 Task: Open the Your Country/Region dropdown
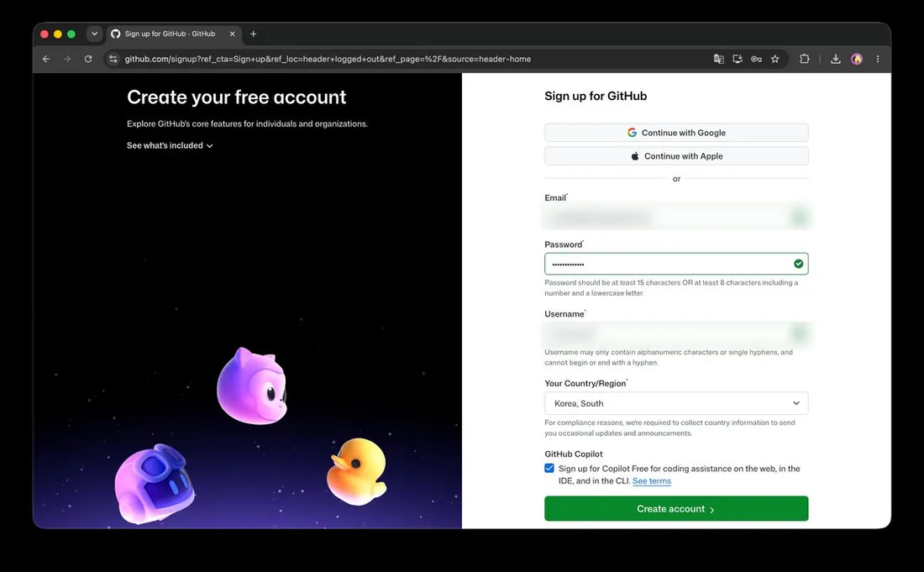coord(676,403)
